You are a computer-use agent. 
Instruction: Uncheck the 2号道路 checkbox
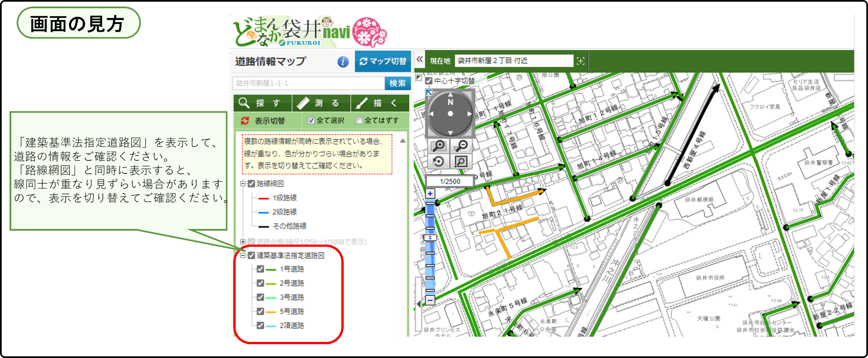pyautogui.click(x=260, y=283)
